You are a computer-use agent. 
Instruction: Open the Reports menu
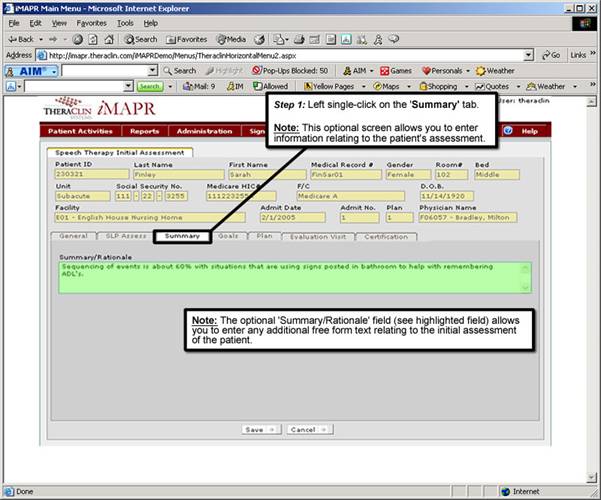click(x=145, y=131)
